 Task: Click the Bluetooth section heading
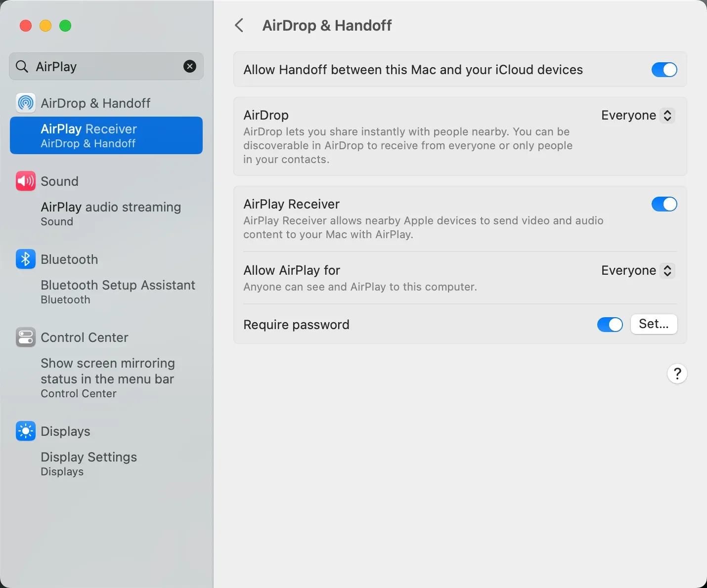(69, 259)
